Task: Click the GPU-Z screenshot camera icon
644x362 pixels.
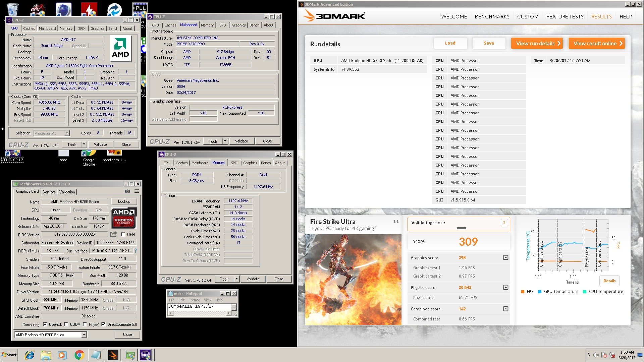Action: (127, 191)
